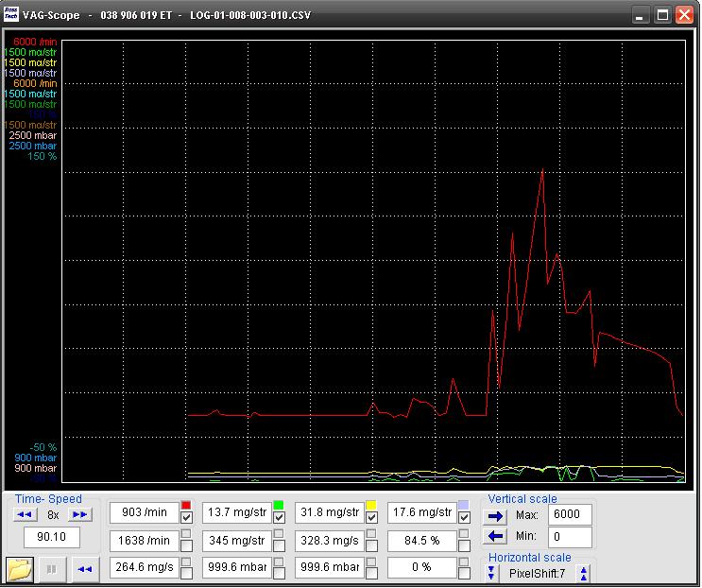Screen dimensions: 702x588
Task: Enable the 1638 /min channel checkbox
Action: (186, 545)
